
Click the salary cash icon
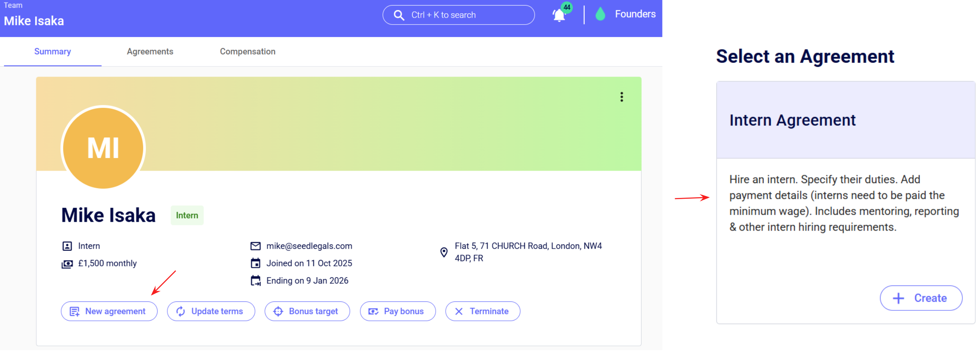pyautogui.click(x=67, y=264)
